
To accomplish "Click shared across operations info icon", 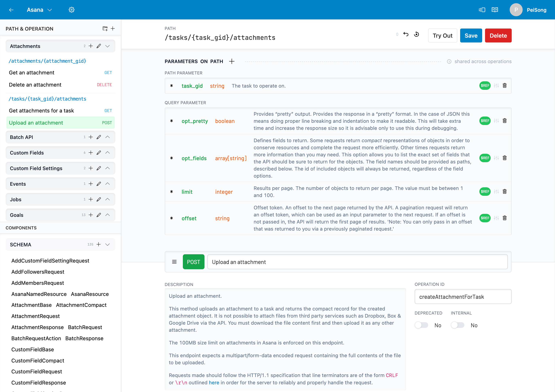I will [449, 61].
